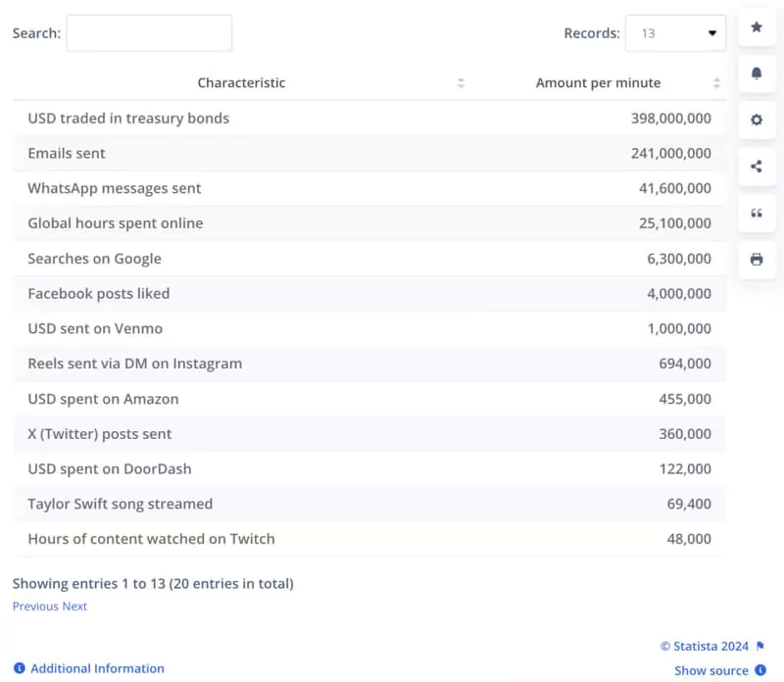Click into the Search input field

(149, 33)
